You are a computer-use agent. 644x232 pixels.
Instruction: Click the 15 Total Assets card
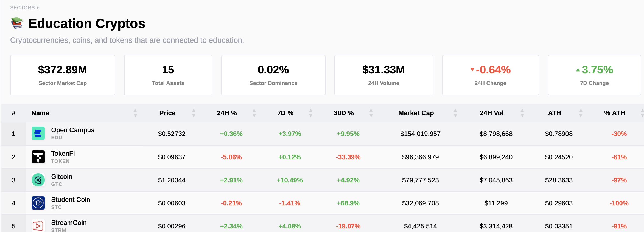[168, 75]
